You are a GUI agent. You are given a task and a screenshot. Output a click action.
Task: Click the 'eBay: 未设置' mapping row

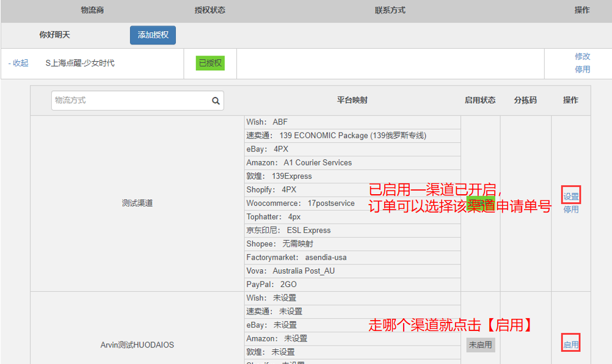[x=352, y=325]
